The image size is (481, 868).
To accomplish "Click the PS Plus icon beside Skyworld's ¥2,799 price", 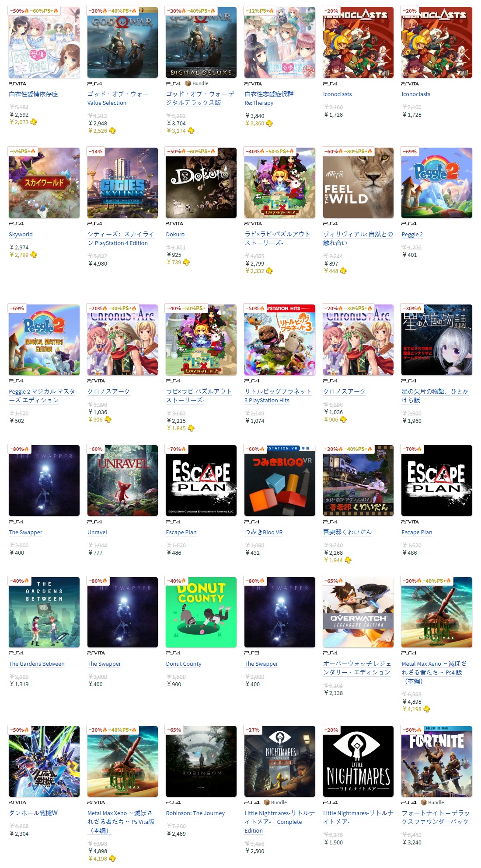I will click(34, 255).
